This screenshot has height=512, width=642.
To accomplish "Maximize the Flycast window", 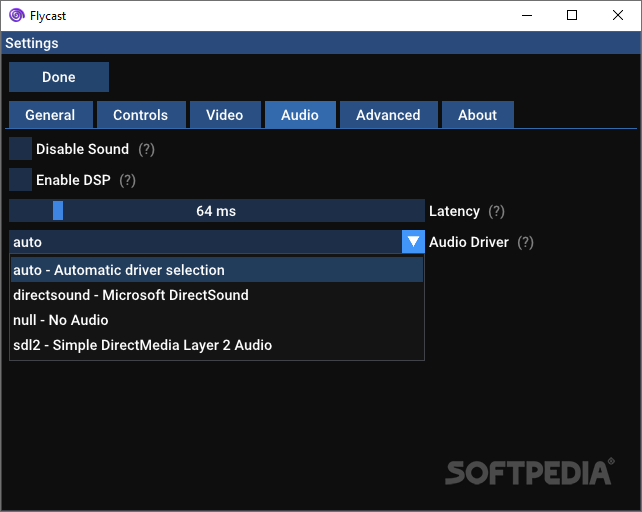I will pos(572,16).
